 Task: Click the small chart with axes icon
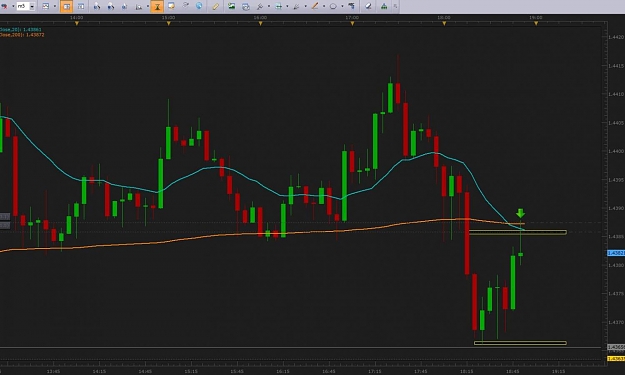pyautogui.click(x=139, y=6)
